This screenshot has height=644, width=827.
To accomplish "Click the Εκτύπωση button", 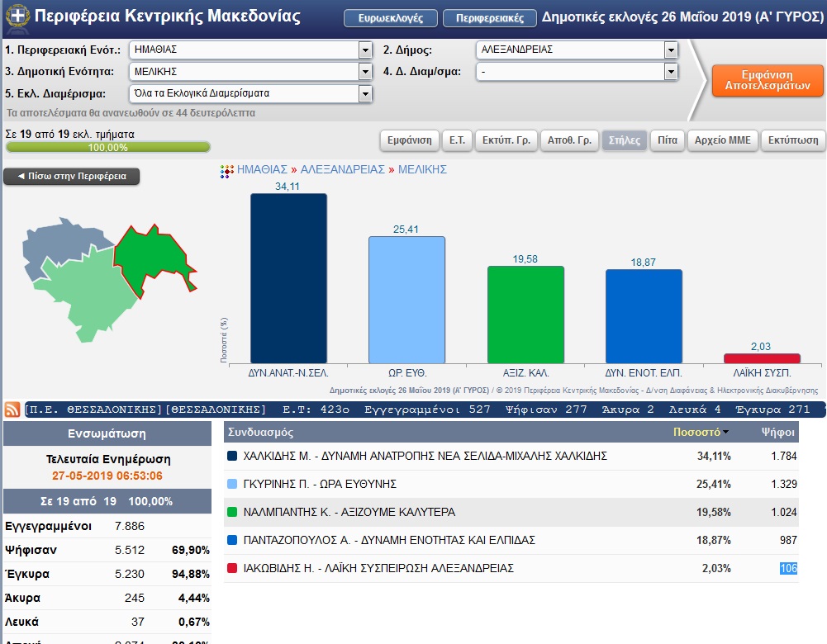I will click(793, 140).
